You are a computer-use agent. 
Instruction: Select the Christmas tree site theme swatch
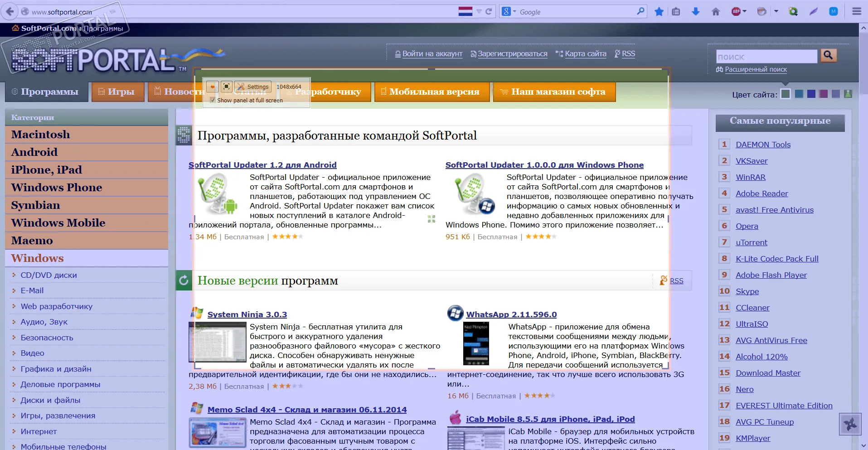point(848,94)
